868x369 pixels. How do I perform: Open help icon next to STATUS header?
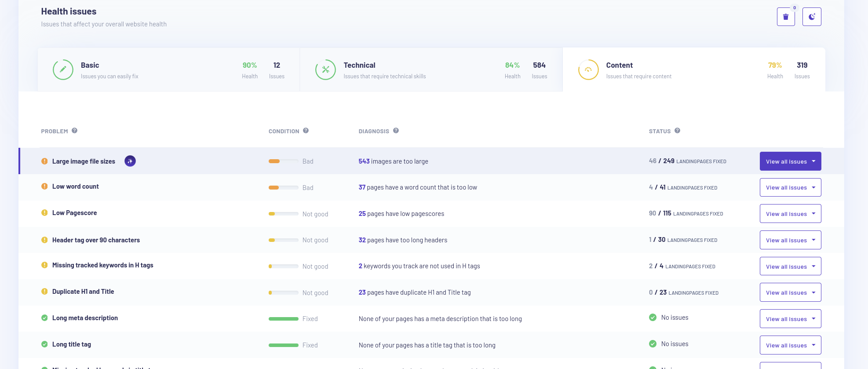[677, 131]
